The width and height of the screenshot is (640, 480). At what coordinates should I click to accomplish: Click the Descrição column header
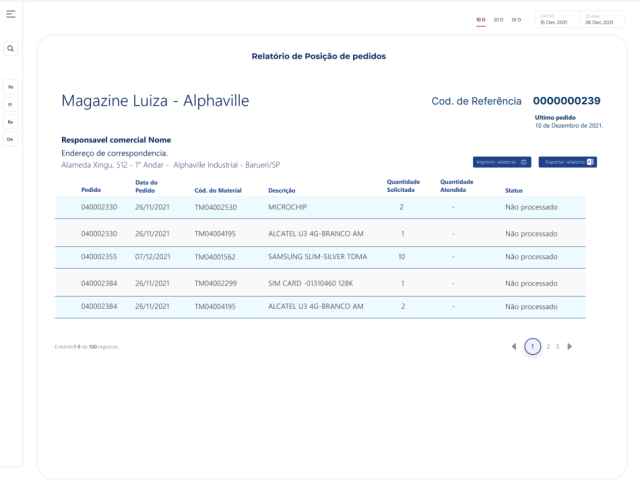282,191
